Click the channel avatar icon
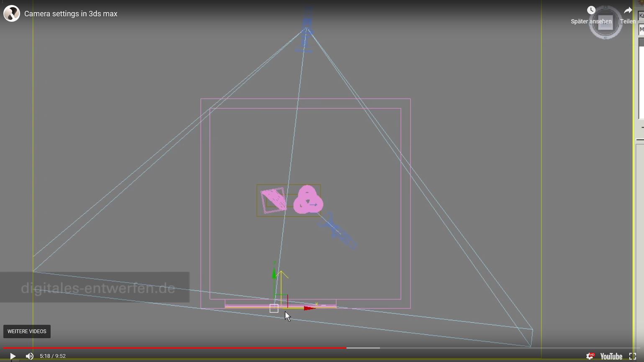The width and height of the screenshot is (644, 362). (12, 13)
